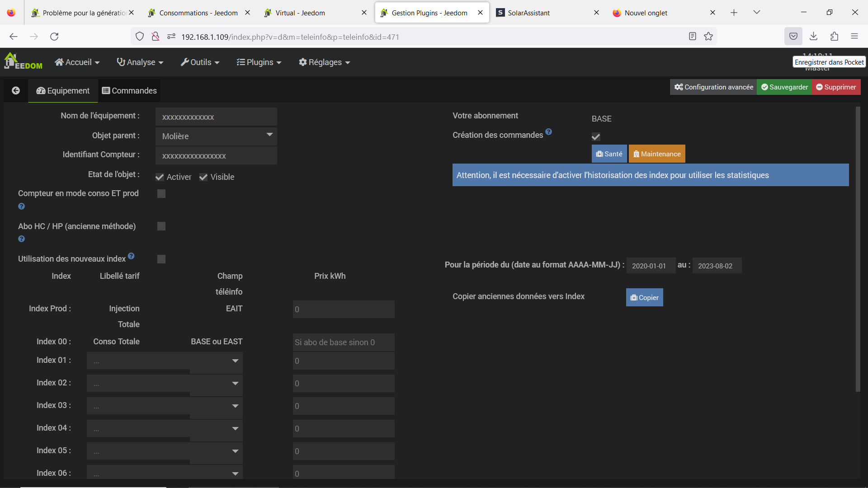Click the green Sauvegarder button
Screen dimensions: 868x488
point(784,87)
